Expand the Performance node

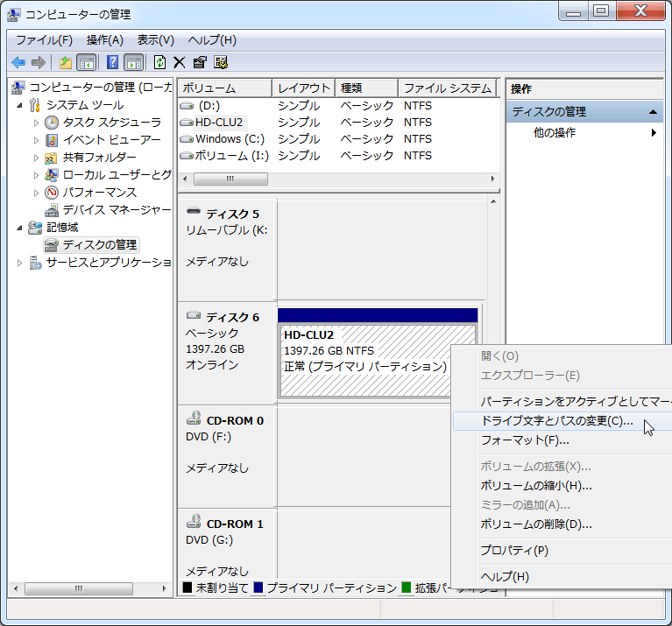point(36,193)
